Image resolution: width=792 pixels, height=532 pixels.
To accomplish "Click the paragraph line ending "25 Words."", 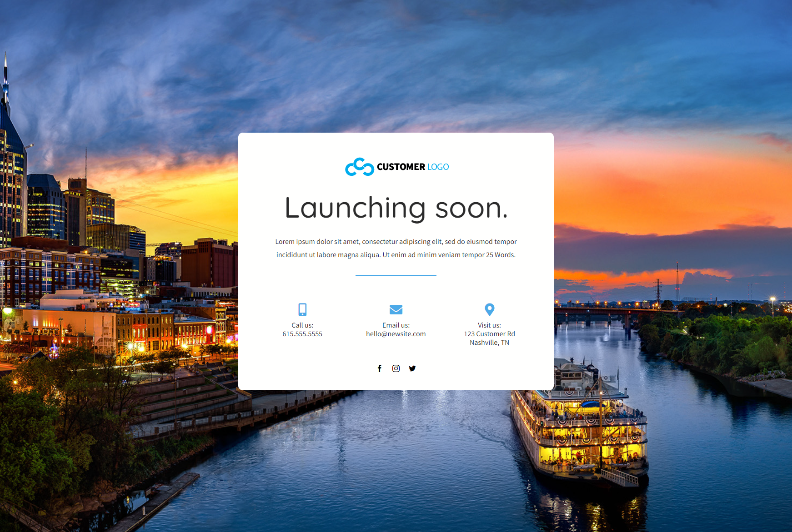I will pos(396,255).
